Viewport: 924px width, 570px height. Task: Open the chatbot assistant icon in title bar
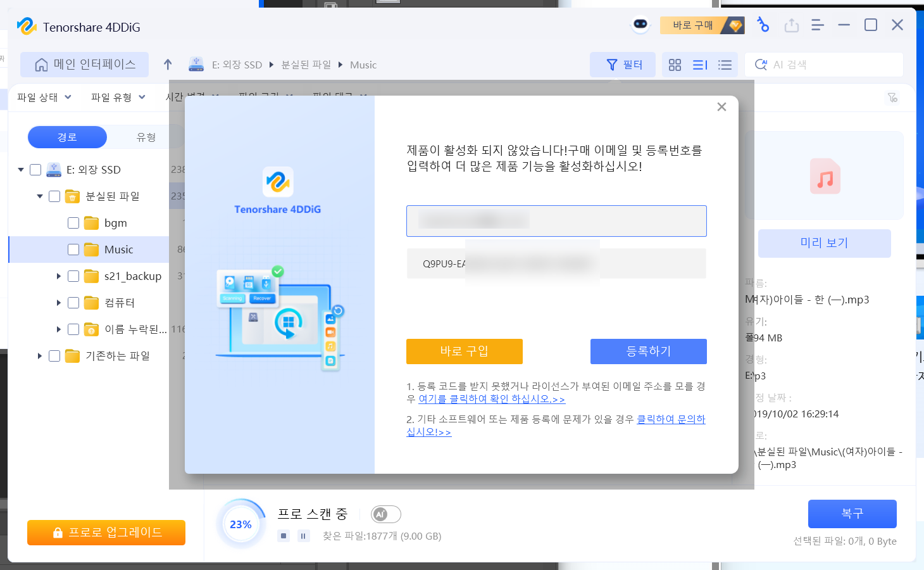(x=640, y=25)
